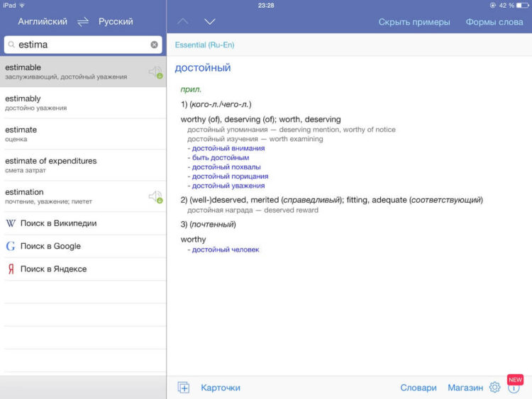Open the Магазин store tab
This screenshot has width=532, height=399.
pos(465,388)
